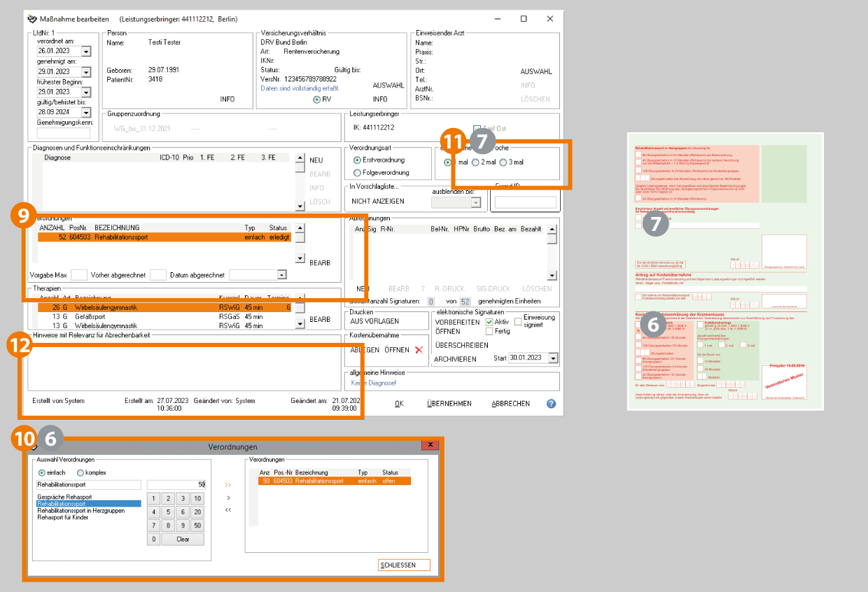This screenshot has width=868, height=592.
Task: Expand the Datum abgerechnet dropdown
Action: pos(281,275)
